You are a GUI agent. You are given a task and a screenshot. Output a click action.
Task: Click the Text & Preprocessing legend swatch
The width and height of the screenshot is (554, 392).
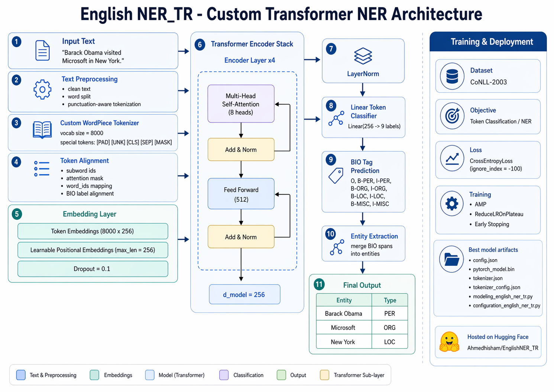tap(21, 375)
